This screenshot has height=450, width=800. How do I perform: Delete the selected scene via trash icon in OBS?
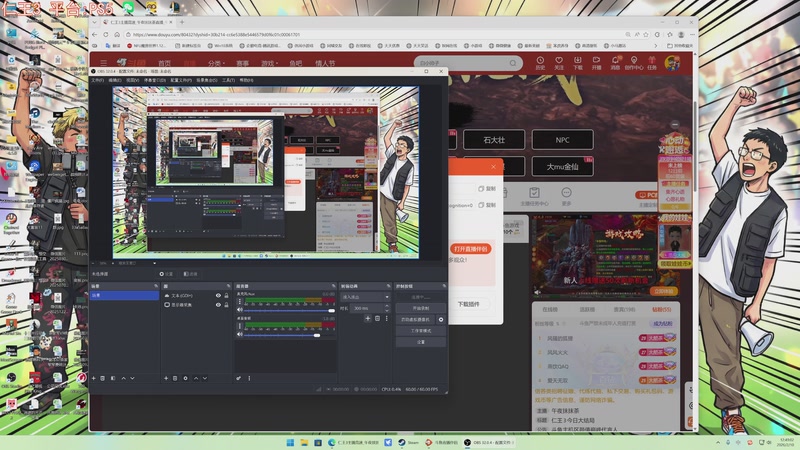(x=103, y=378)
